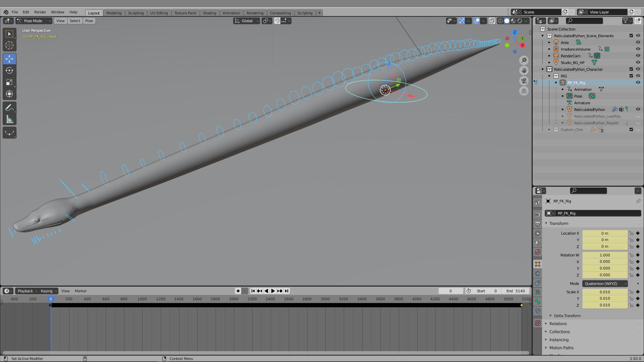Select the Rotate tool in toolbar

(9, 71)
